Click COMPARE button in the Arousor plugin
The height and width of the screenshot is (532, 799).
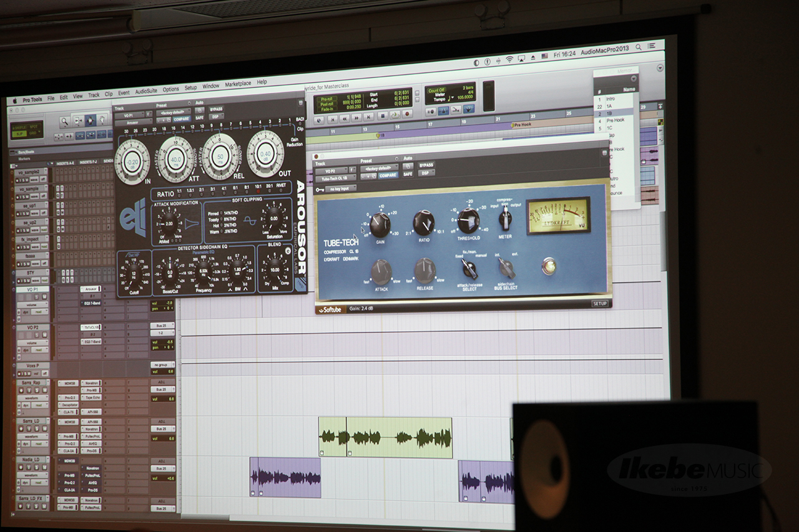pos(181,118)
